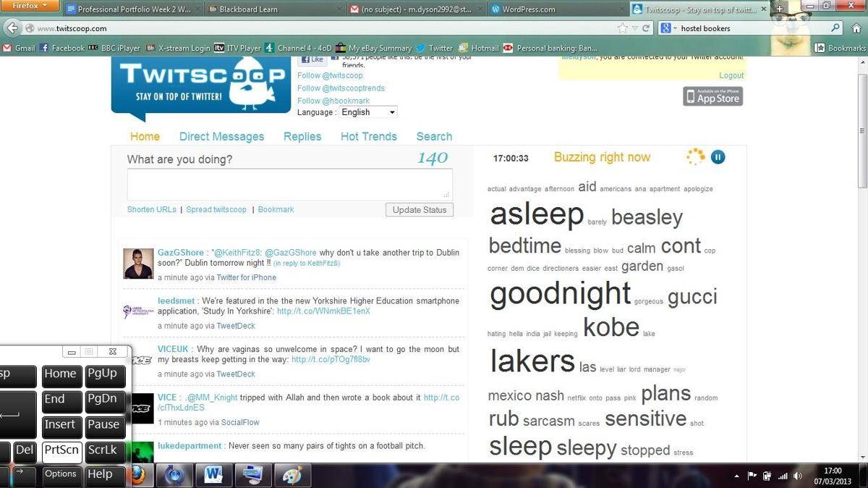The height and width of the screenshot is (488, 868).
Task: Open the Channel 4 - 4oD bookmark
Action: (x=298, y=48)
